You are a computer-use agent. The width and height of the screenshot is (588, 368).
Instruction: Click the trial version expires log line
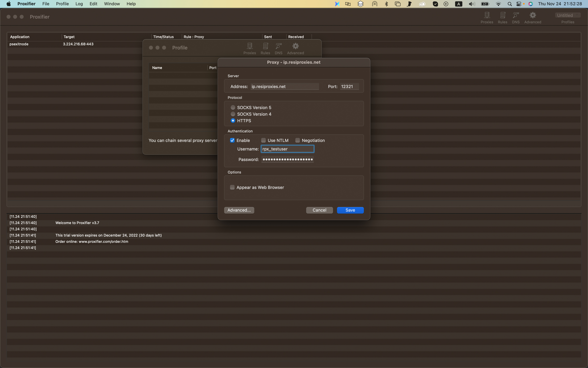coord(109,235)
